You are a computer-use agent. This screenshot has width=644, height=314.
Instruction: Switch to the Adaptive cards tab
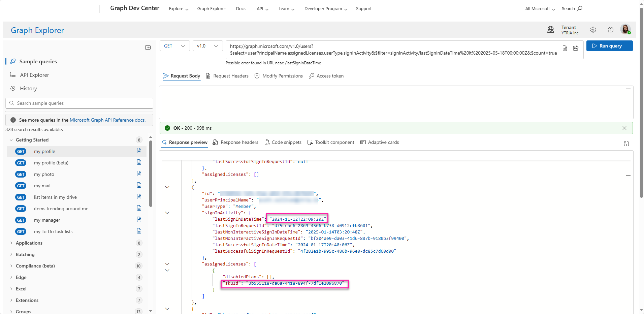tap(380, 143)
